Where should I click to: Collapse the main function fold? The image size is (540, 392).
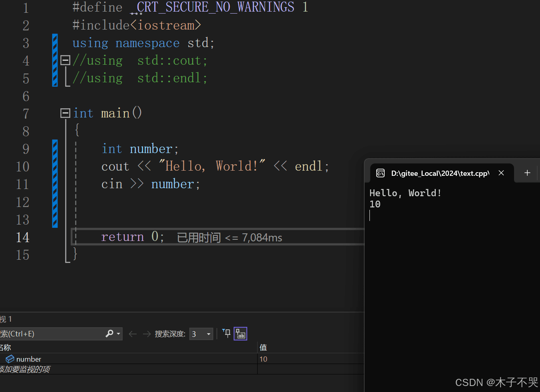[x=66, y=113]
